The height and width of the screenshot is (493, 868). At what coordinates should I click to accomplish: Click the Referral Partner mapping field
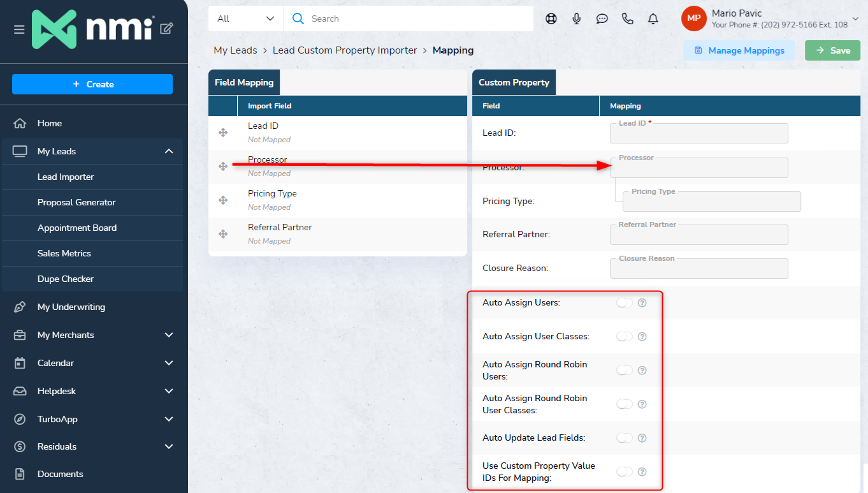(x=698, y=235)
